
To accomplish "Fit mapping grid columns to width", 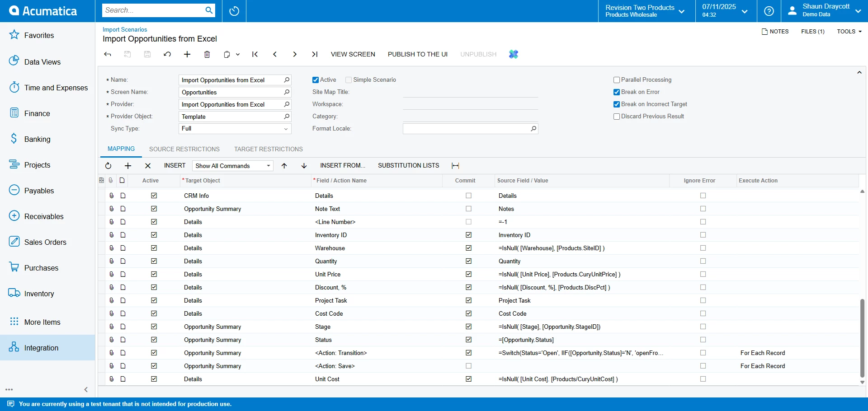I will coord(455,166).
